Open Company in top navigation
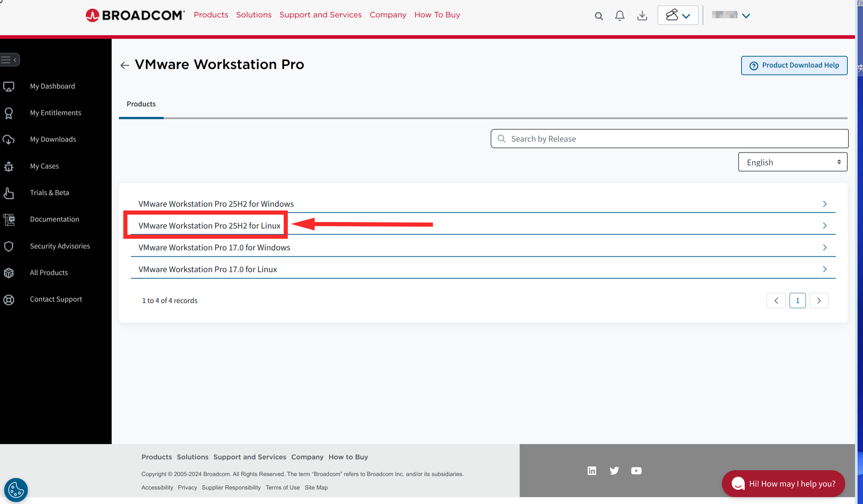 [x=388, y=15]
